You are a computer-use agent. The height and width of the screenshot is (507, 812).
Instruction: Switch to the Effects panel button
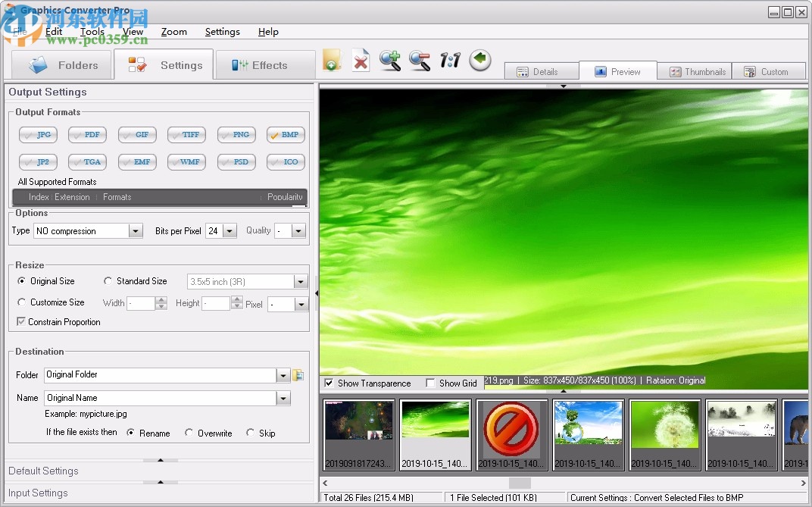264,64
